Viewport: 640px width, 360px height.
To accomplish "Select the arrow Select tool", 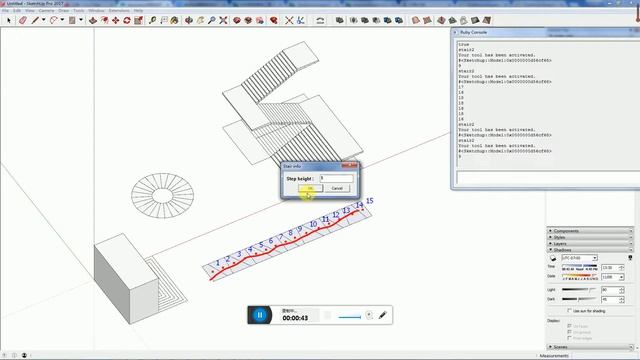I will [x=9, y=20].
